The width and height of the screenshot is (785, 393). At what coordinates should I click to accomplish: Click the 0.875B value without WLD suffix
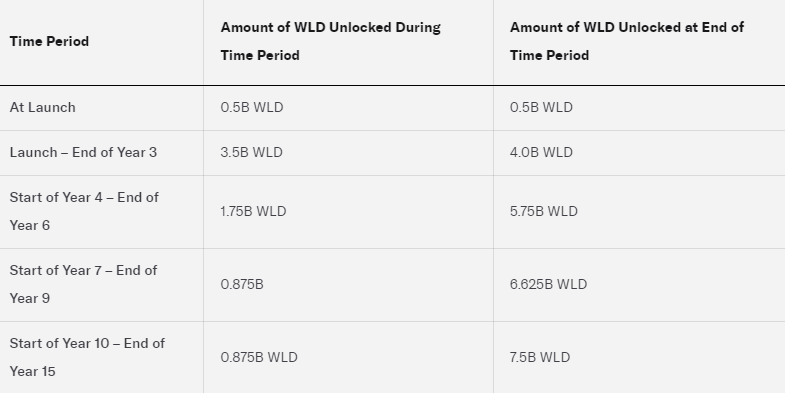[242, 284]
